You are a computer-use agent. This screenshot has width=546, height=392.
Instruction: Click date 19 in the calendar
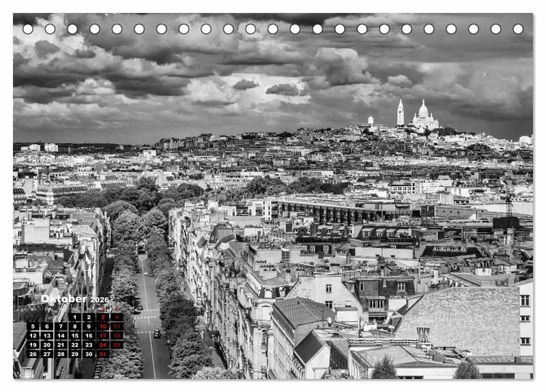[x=33, y=345]
